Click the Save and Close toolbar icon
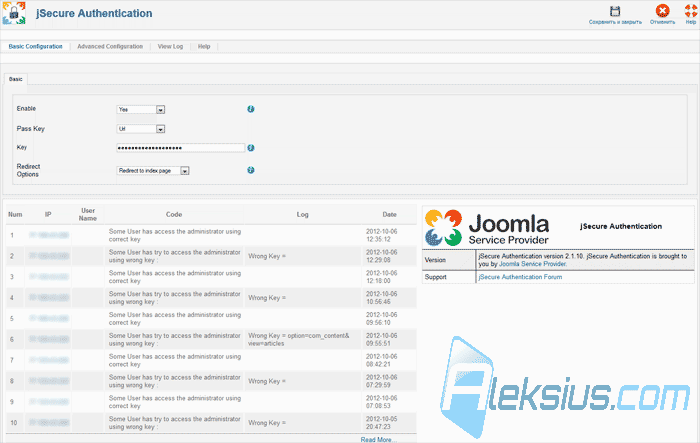This screenshot has width=700, height=443. [x=615, y=11]
